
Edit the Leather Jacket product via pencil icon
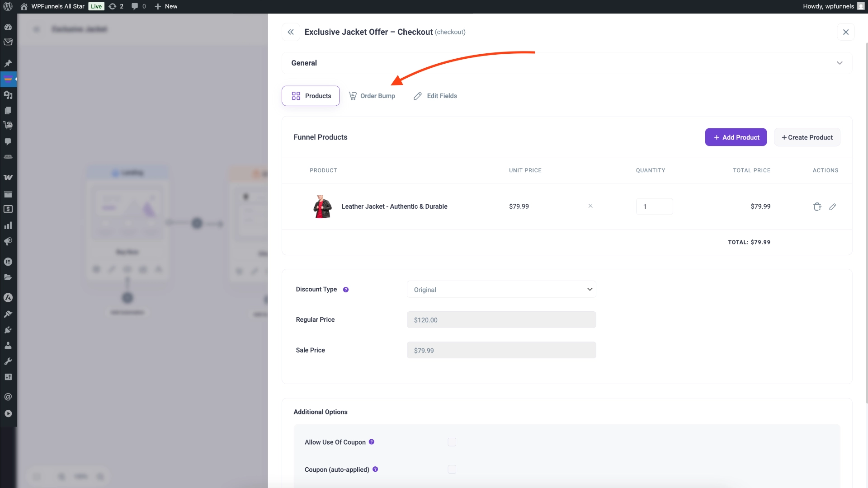click(x=833, y=206)
